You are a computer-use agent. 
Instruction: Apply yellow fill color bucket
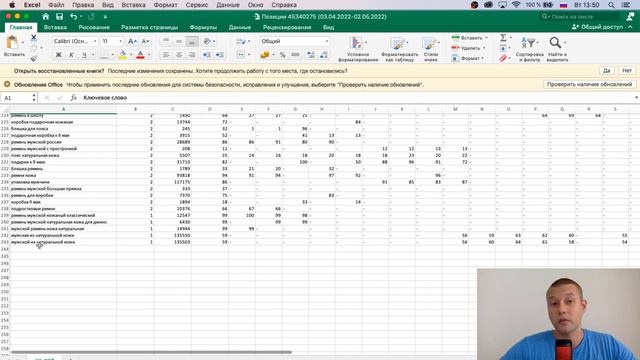coord(122,55)
